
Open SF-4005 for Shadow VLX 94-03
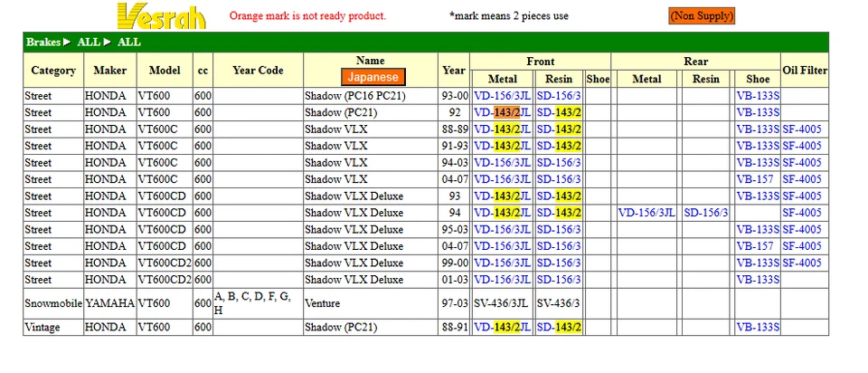click(x=802, y=162)
